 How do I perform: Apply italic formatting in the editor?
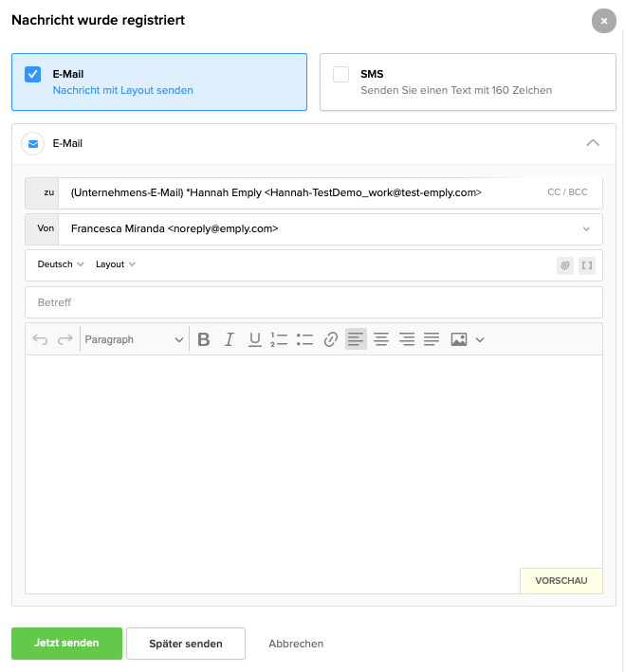[x=229, y=339]
